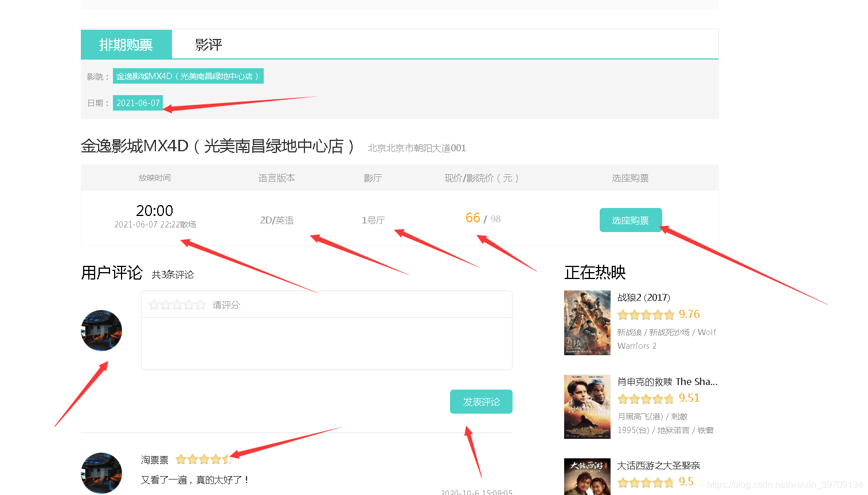Click the 9.51 score
The height and width of the screenshot is (495, 868).
(689, 398)
